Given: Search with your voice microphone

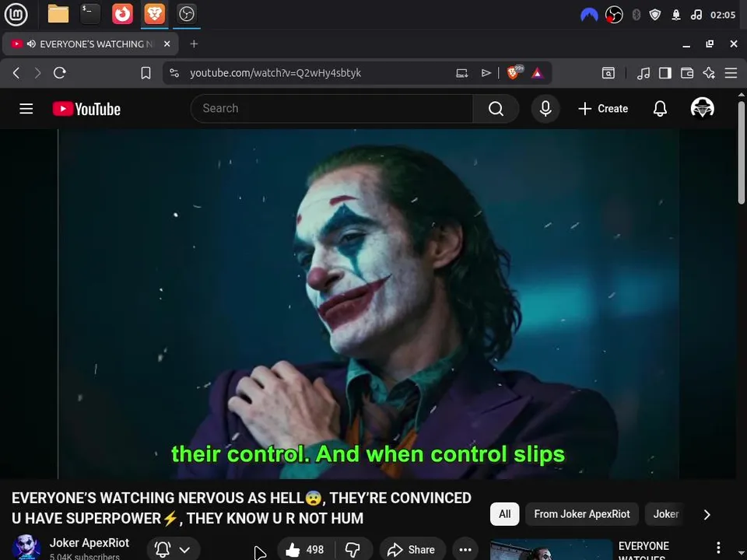Looking at the screenshot, I should tap(545, 109).
